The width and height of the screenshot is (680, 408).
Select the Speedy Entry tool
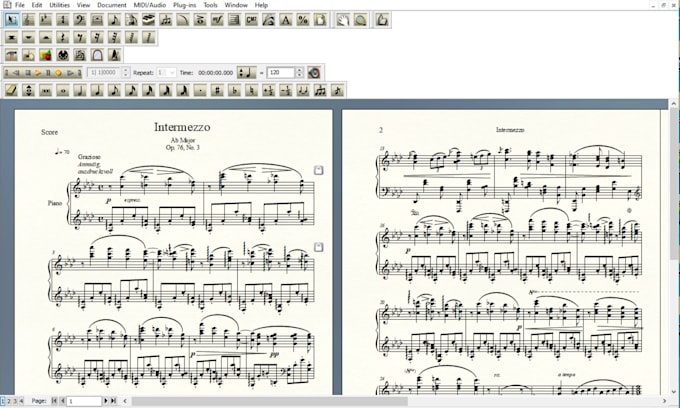131,20
